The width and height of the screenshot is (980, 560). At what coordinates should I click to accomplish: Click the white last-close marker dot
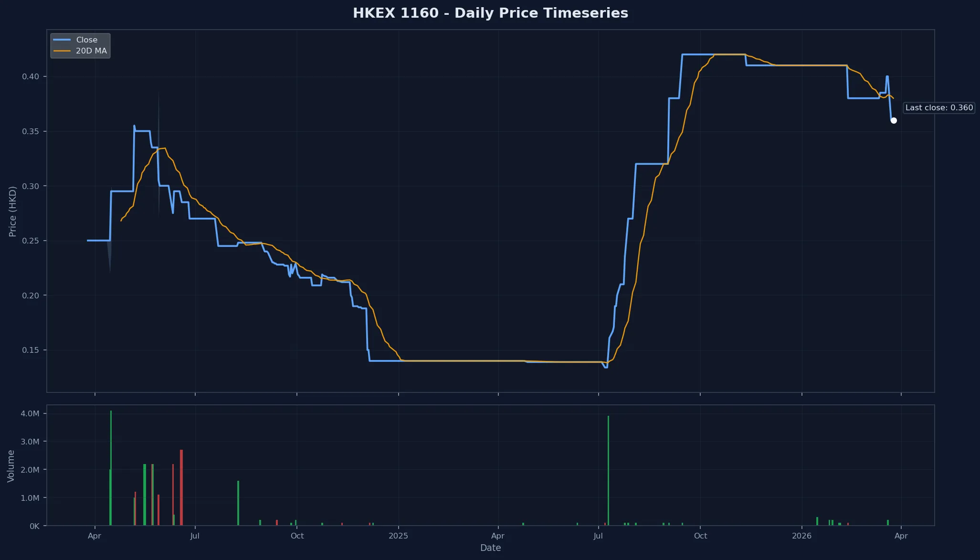tap(894, 120)
